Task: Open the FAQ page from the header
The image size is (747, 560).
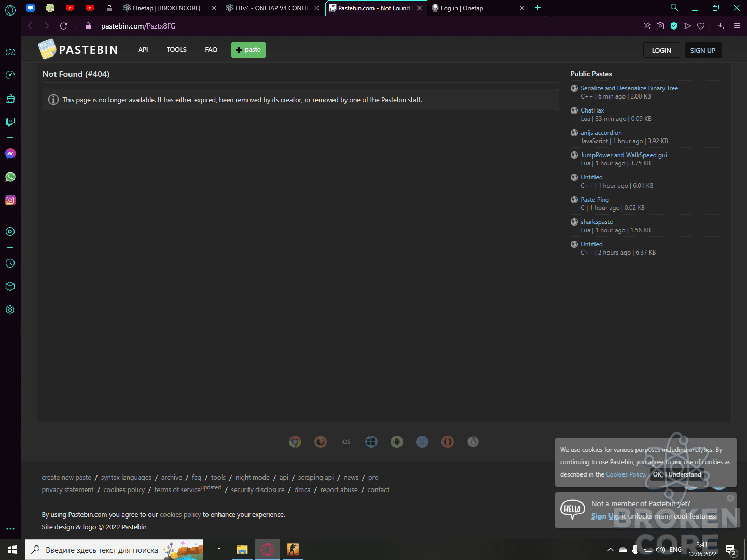Action: coord(211,50)
